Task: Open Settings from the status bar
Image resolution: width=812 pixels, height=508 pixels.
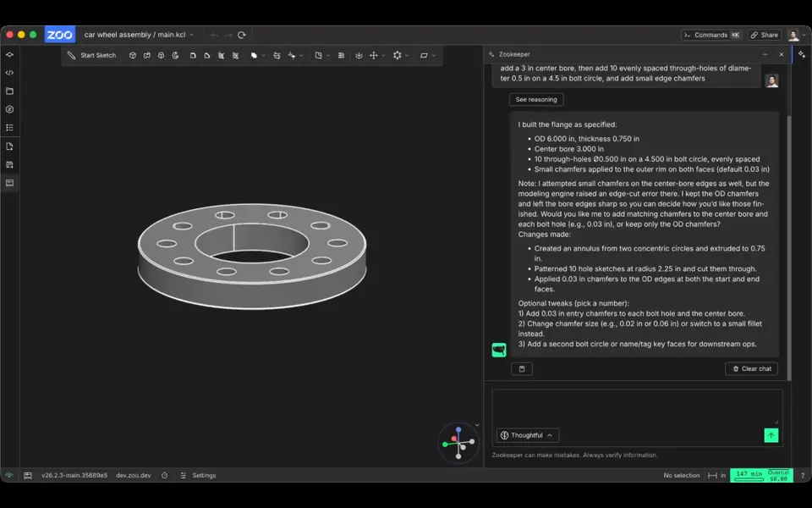Action: pos(198,475)
